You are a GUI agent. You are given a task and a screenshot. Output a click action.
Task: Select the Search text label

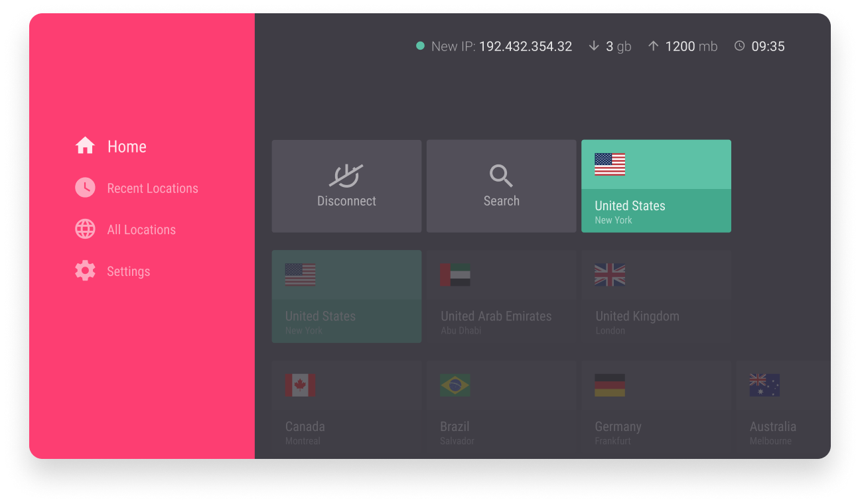click(x=502, y=201)
